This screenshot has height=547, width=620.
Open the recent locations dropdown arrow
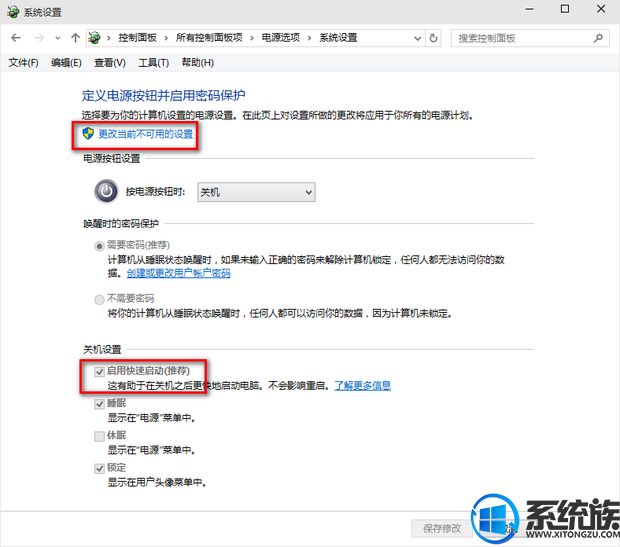(58, 38)
